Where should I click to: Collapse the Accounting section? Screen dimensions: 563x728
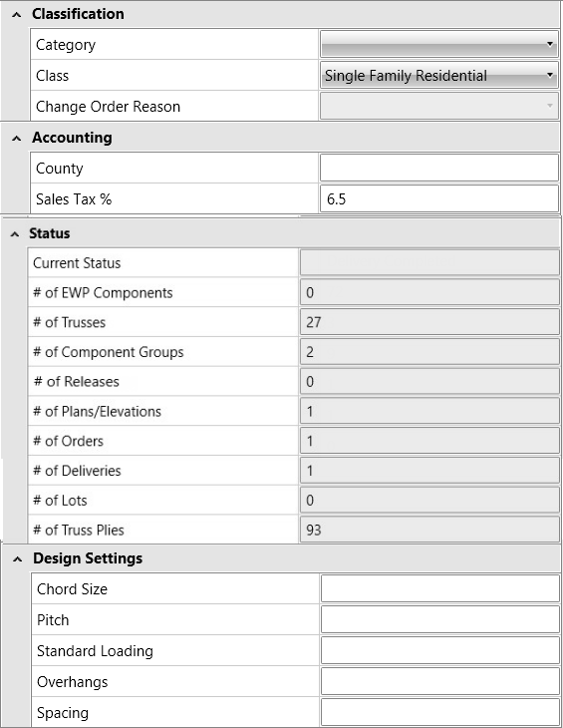[17, 139]
